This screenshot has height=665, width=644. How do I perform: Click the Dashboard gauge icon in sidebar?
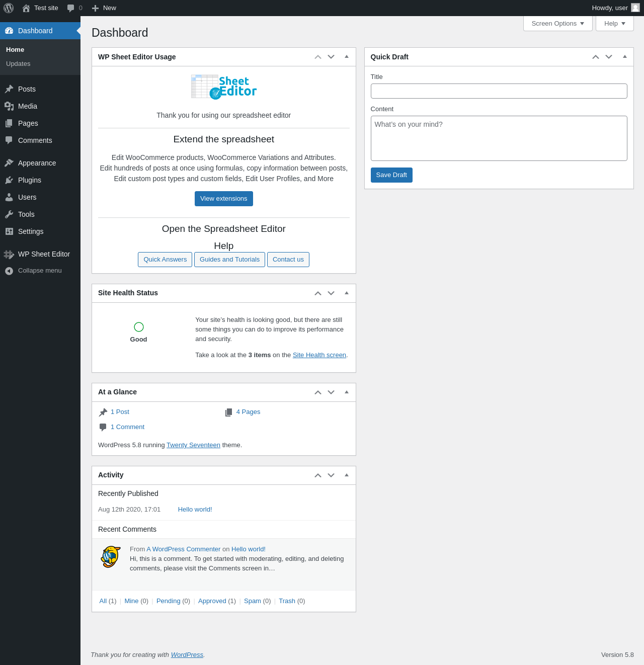[x=9, y=31]
